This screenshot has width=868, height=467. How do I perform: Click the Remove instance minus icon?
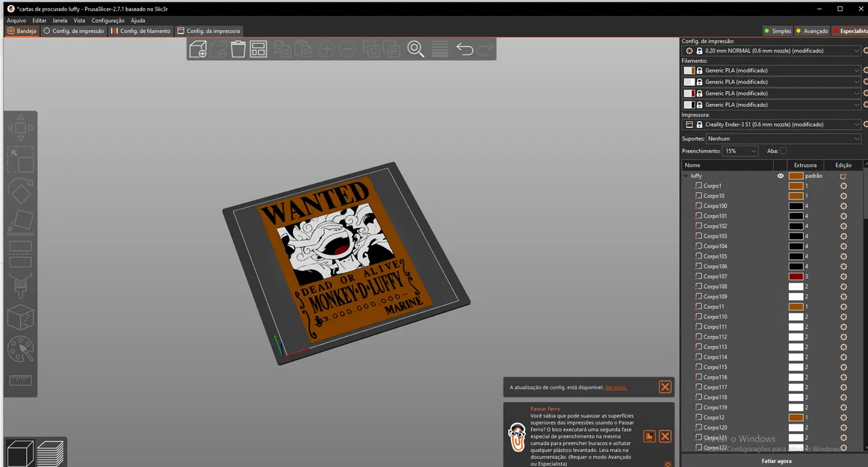347,49
